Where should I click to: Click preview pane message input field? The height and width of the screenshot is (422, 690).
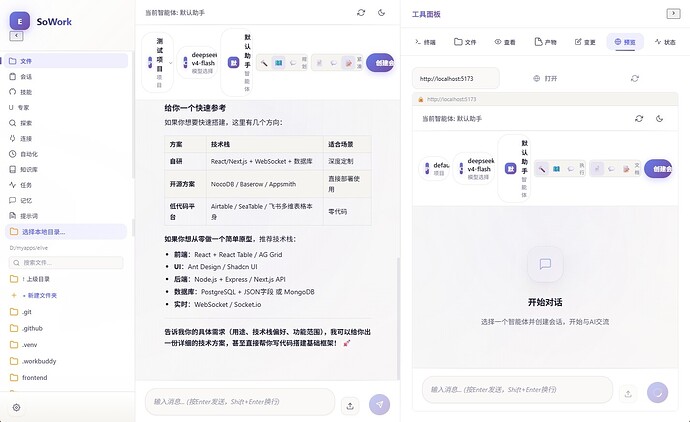[x=518, y=389]
